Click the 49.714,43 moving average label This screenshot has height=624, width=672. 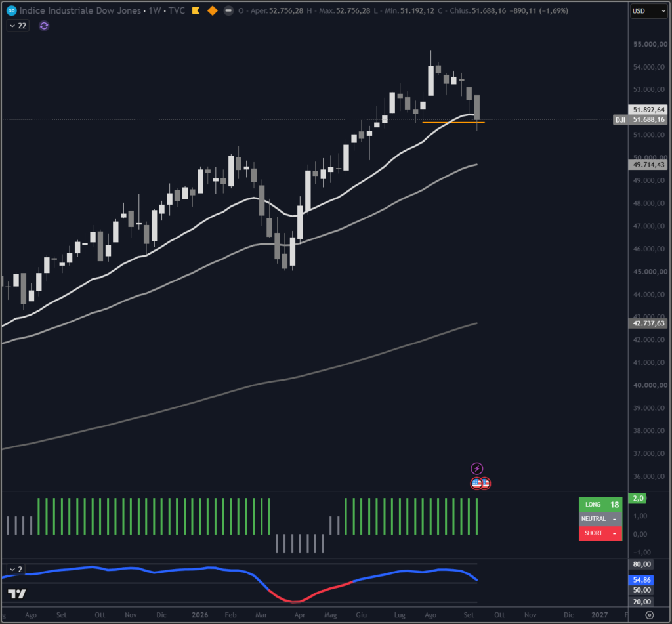(x=648, y=165)
